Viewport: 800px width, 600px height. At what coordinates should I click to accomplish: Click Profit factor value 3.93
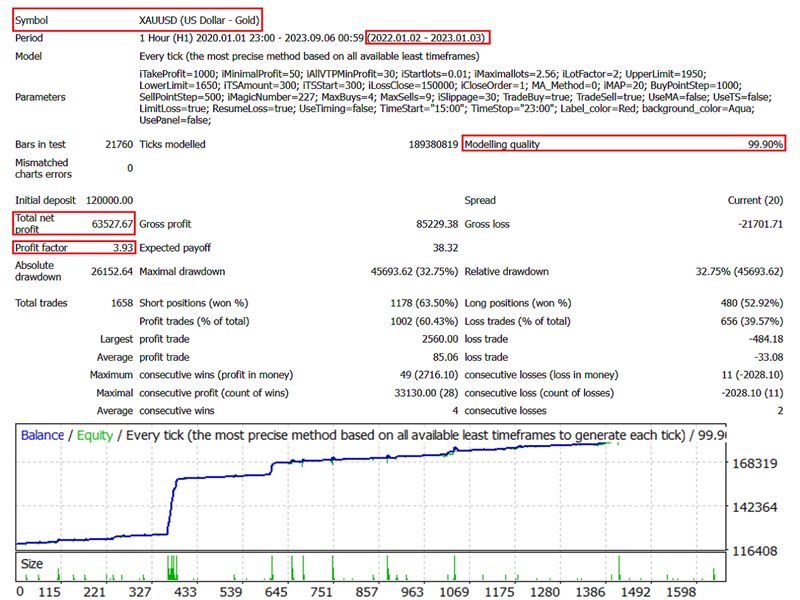(x=123, y=247)
